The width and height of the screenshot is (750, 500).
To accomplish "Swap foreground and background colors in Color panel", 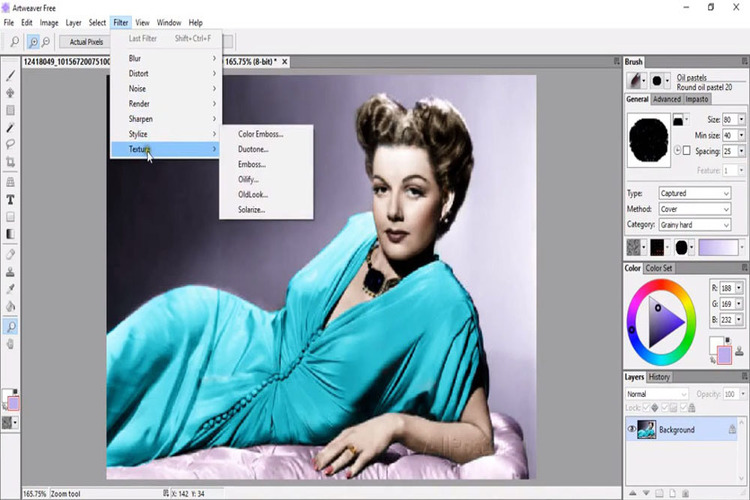I will click(713, 360).
